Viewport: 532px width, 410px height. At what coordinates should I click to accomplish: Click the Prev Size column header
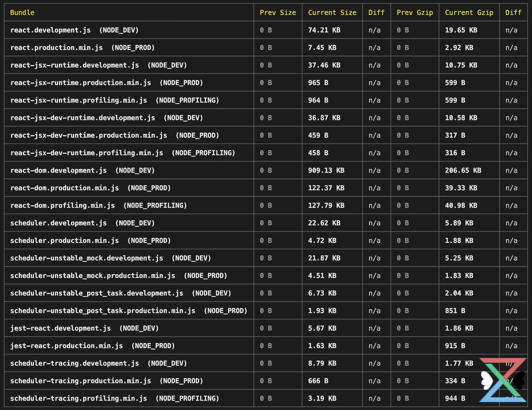(x=278, y=12)
